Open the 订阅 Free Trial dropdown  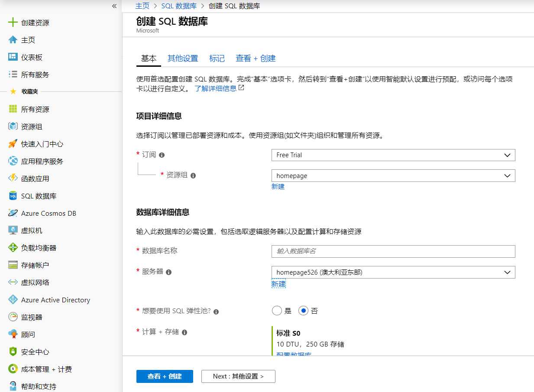coord(393,155)
